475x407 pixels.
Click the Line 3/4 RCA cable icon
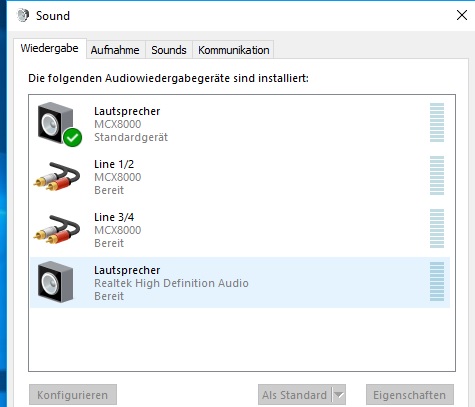(57, 229)
